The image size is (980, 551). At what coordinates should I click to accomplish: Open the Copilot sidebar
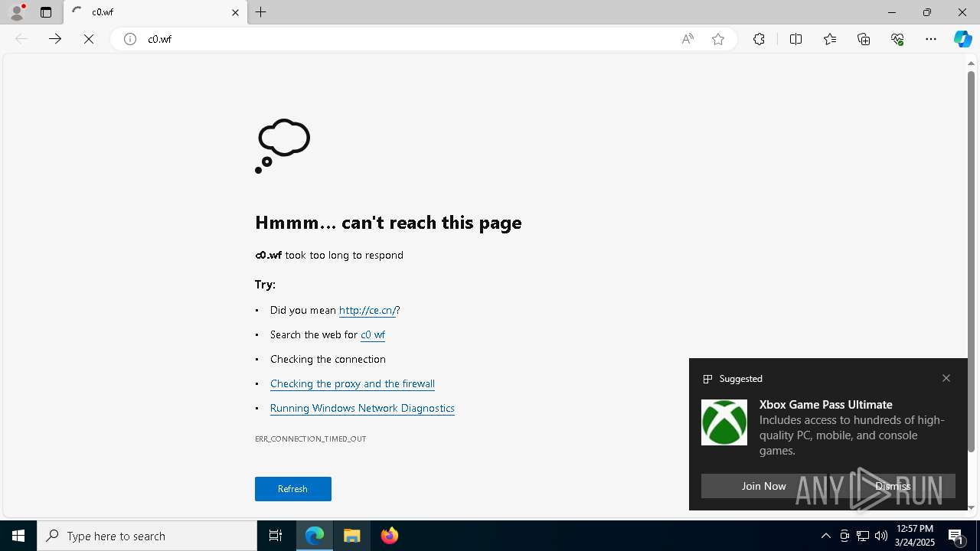coord(963,39)
